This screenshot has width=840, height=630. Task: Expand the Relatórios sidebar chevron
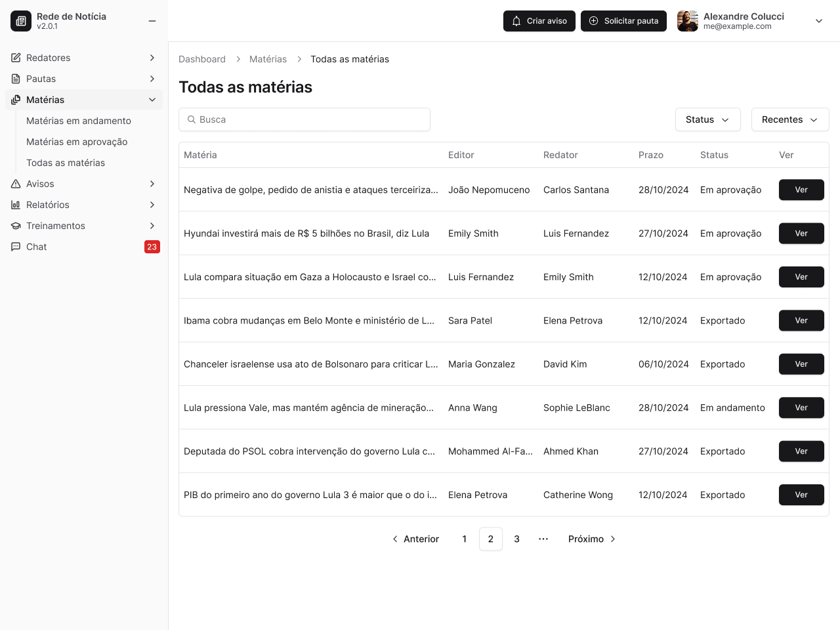click(152, 205)
